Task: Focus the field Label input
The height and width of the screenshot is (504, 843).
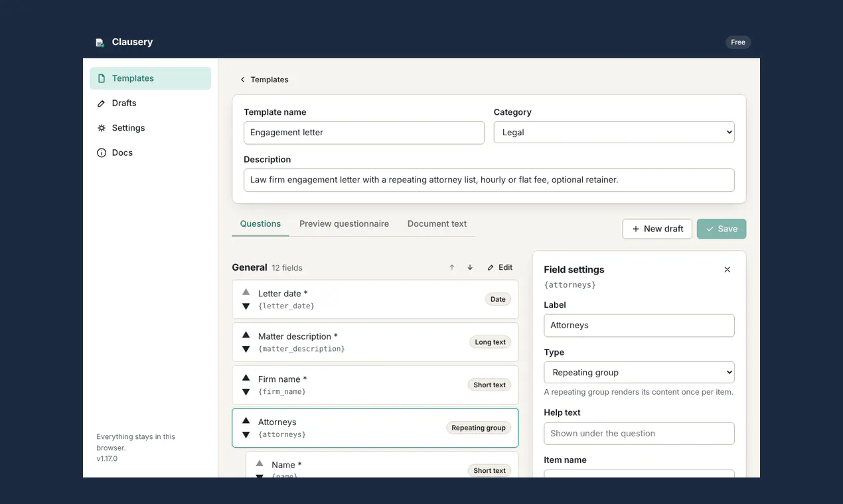Action: pyautogui.click(x=639, y=326)
